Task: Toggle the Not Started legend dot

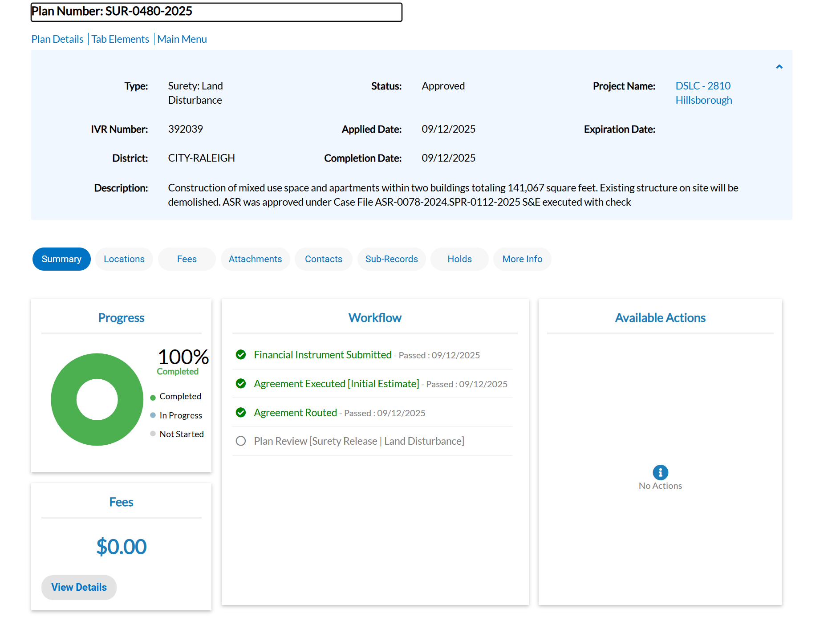Action: (x=153, y=434)
